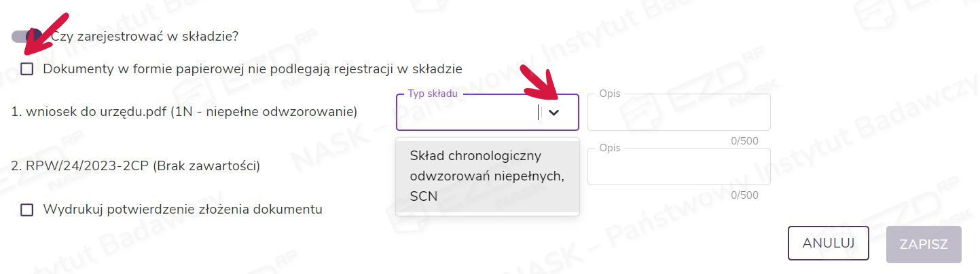Image resolution: width=980 pixels, height=274 pixels.
Task: Click the paper documents checkbox label text
Action: (x=252, y=68)
